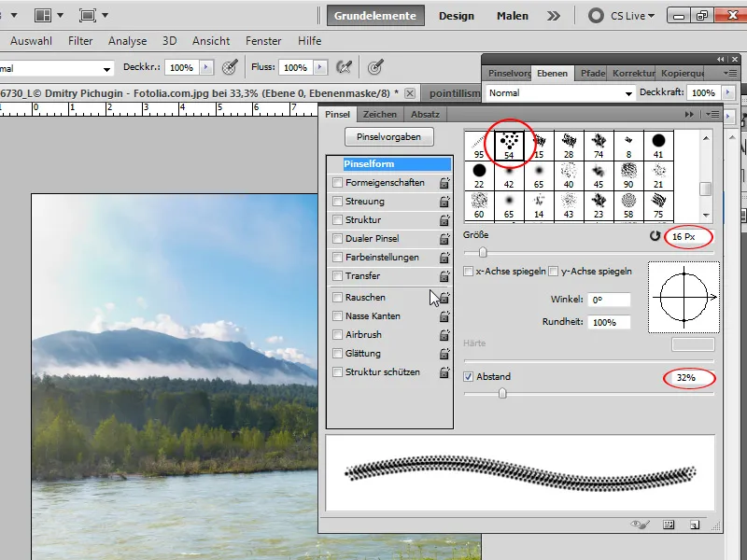Viewport: 747px width, 560px height.
Task: Switch to the Pfade tab
Action: (x=592, y=74)
